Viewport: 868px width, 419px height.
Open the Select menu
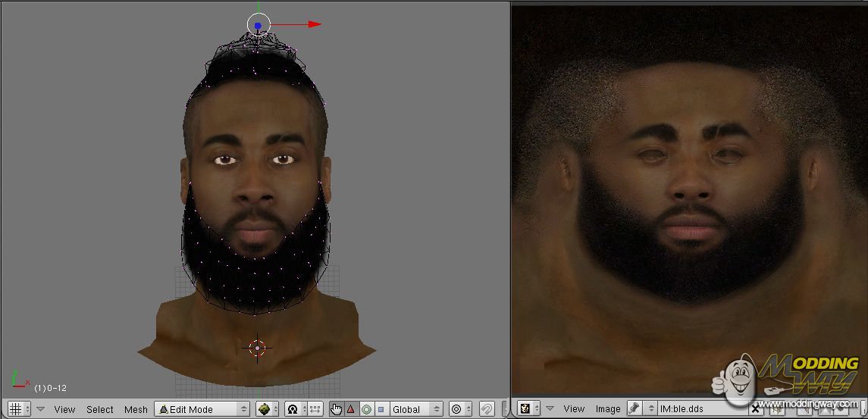(99, 409)
